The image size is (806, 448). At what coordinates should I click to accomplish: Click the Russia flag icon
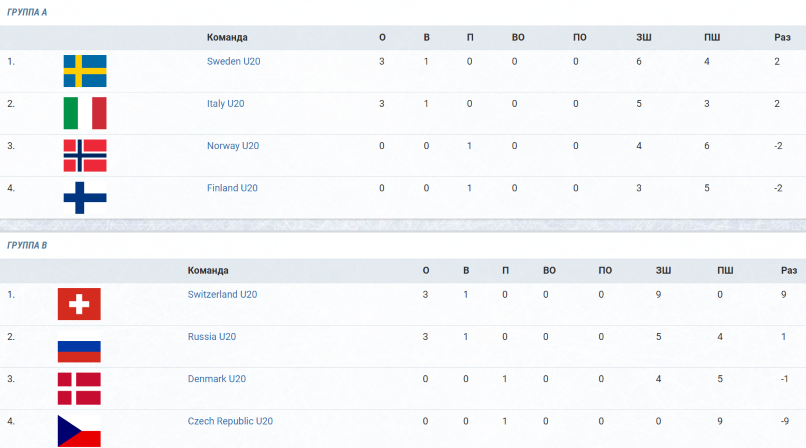tap(79, 346)
